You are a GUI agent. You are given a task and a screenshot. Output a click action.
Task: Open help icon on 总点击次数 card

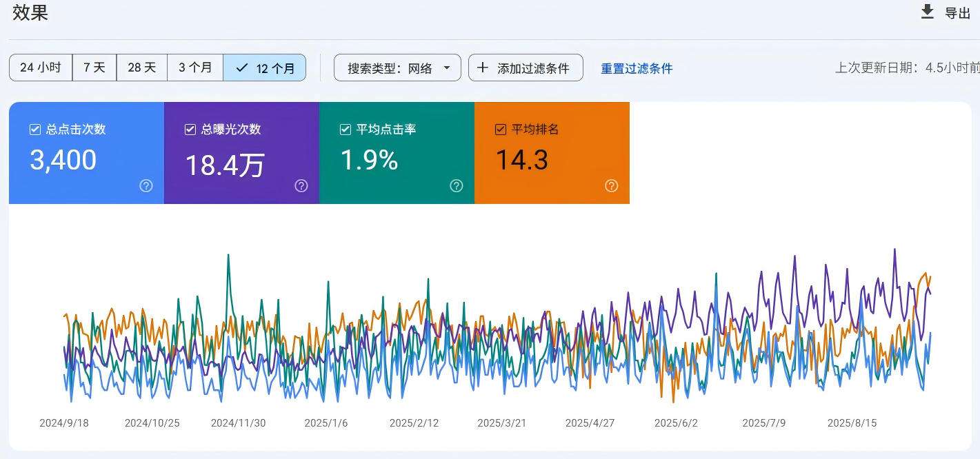pos(146,185)
